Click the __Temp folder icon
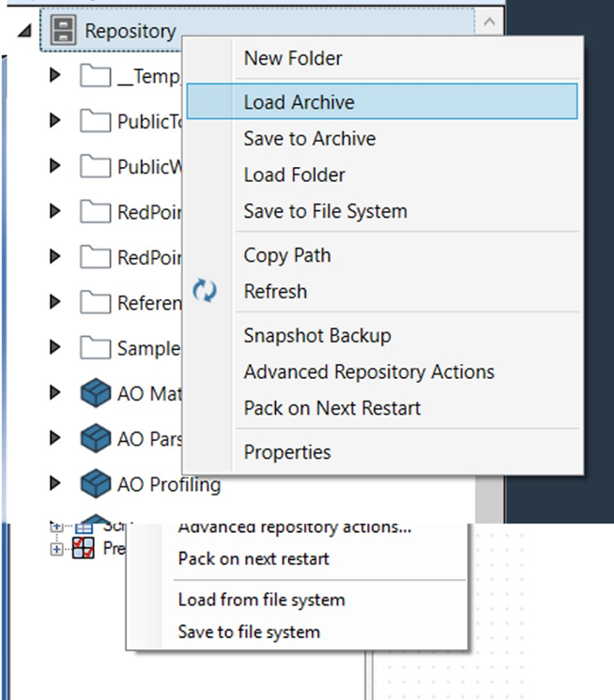Image resolution: width=614 pixels, height=700 pixels. pos(96,76)
